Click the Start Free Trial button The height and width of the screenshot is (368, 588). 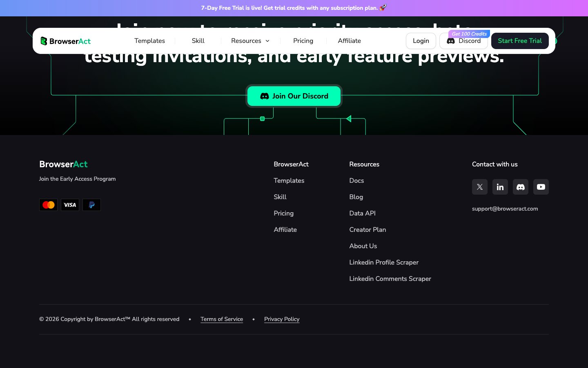point(519,41)
